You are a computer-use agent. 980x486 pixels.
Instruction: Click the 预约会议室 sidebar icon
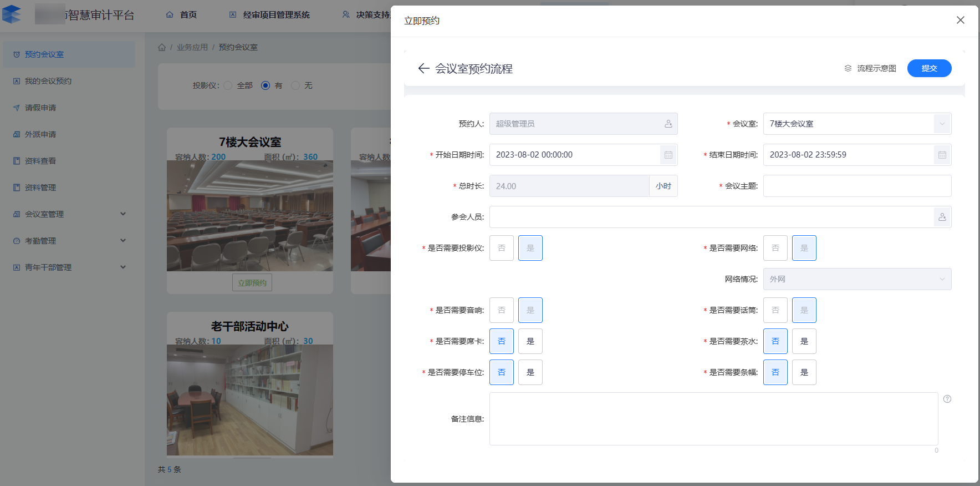point(17,54)
